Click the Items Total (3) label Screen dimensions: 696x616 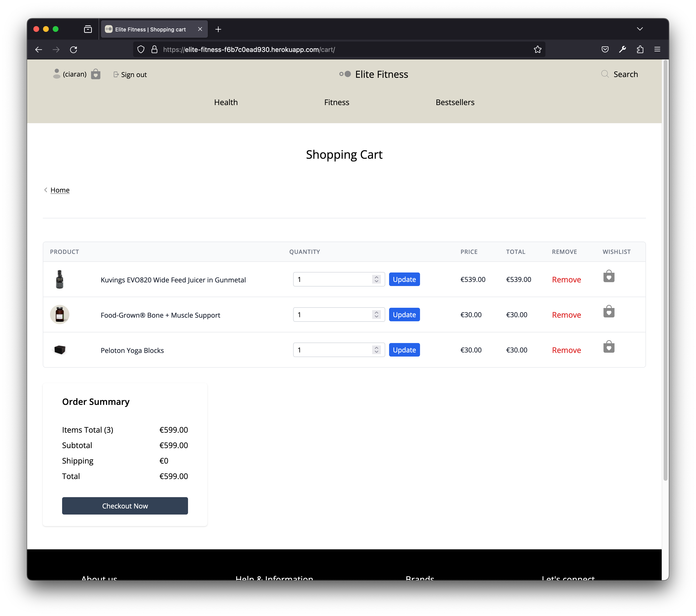click(87, 430)
